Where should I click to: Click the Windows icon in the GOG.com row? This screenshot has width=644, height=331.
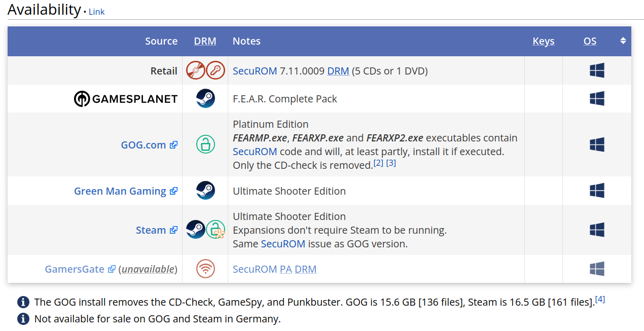597,144
